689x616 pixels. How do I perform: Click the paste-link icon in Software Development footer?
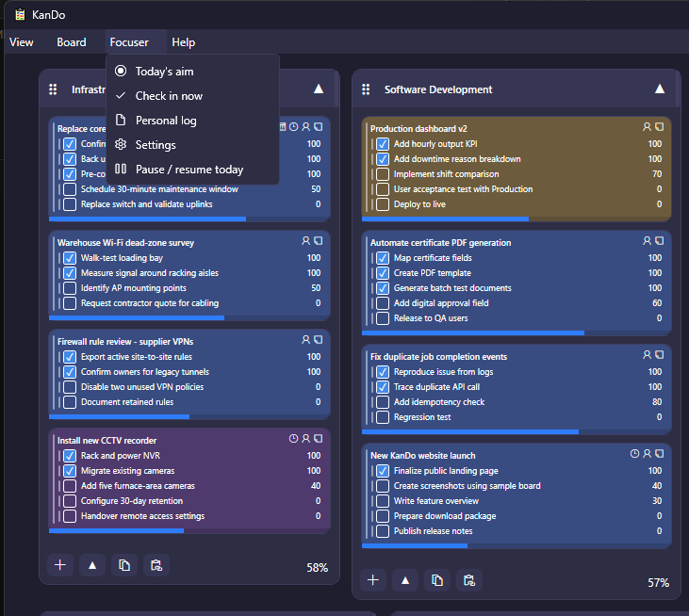[469, 580]
